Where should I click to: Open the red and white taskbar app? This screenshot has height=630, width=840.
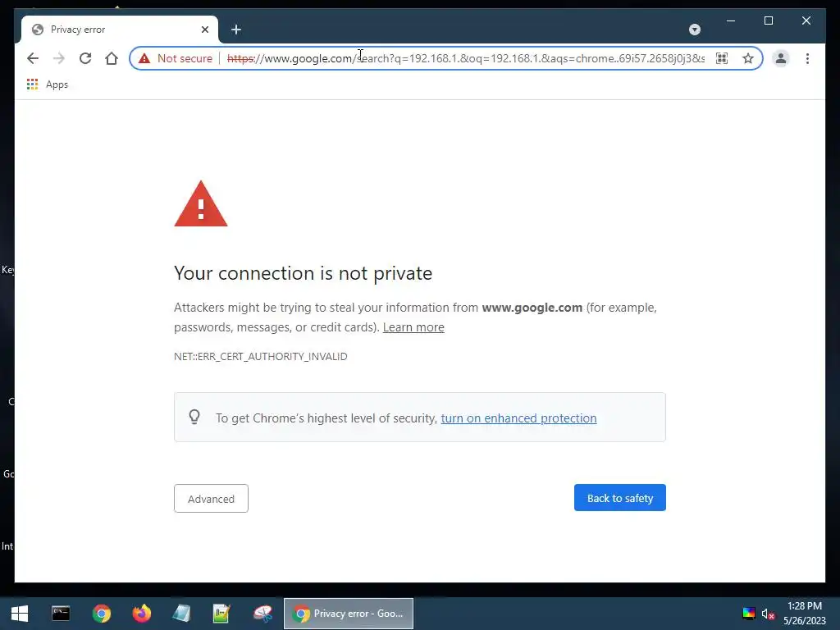click(263, 614)
